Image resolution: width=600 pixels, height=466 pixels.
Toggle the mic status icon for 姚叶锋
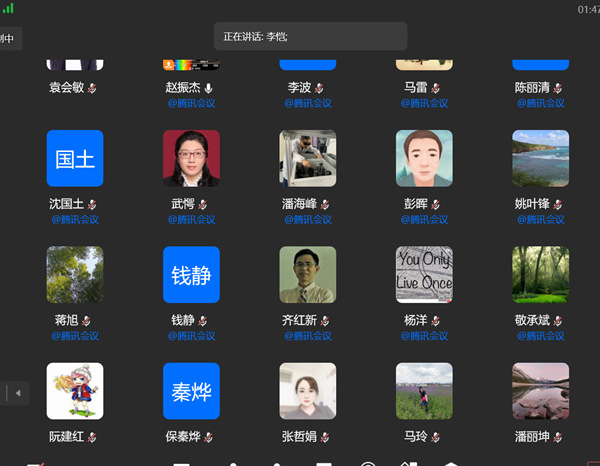click(557, 204)
